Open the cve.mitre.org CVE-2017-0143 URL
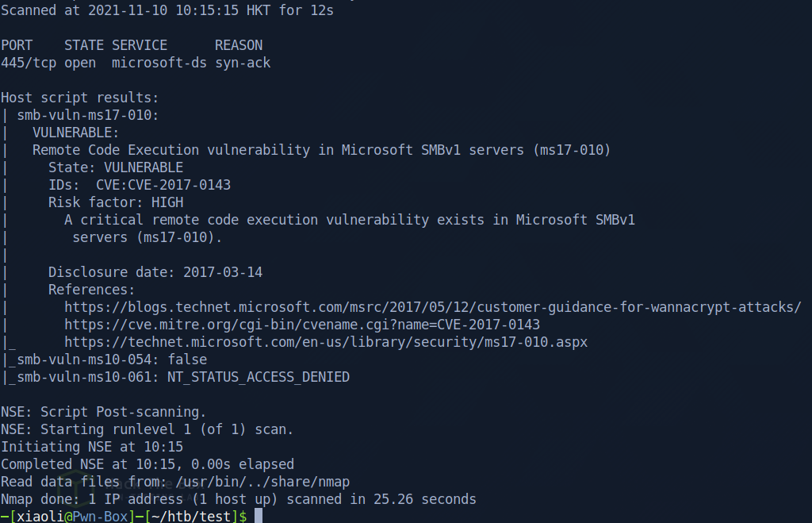The height and width of the screenshot is (523, 812). (x=302, y=325)
